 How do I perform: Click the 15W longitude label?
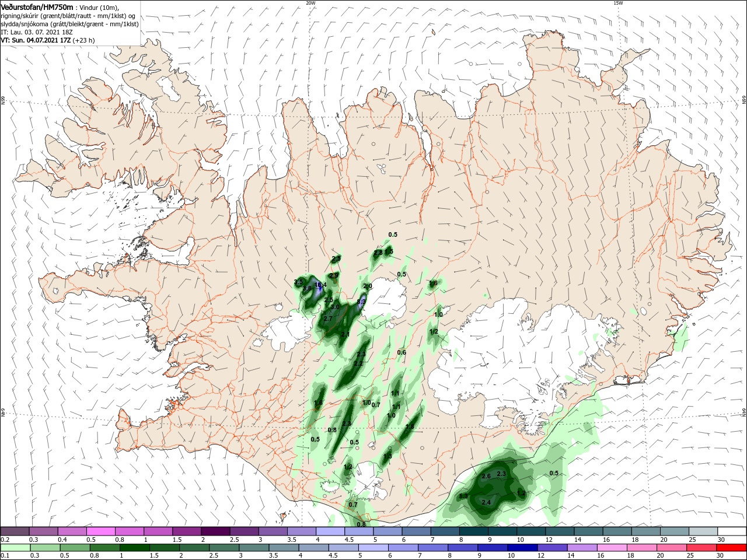[x=618, y=3]
